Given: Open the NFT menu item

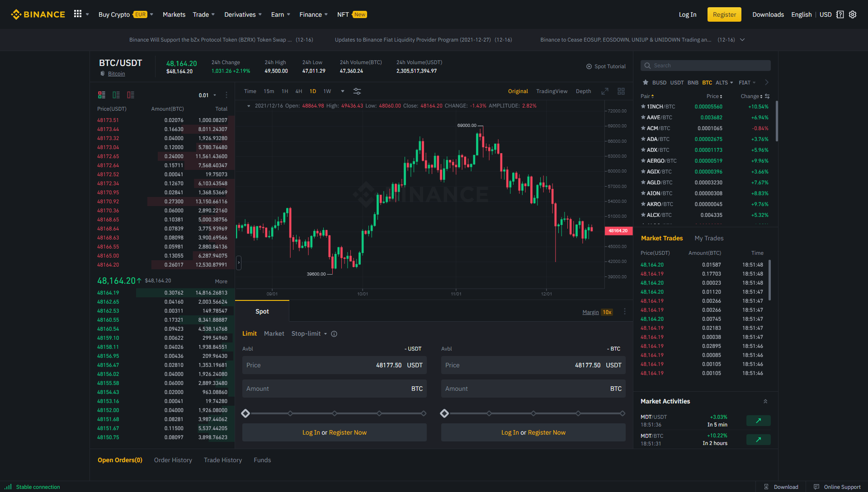Looking at the screenshot, I should pos(352,14).
